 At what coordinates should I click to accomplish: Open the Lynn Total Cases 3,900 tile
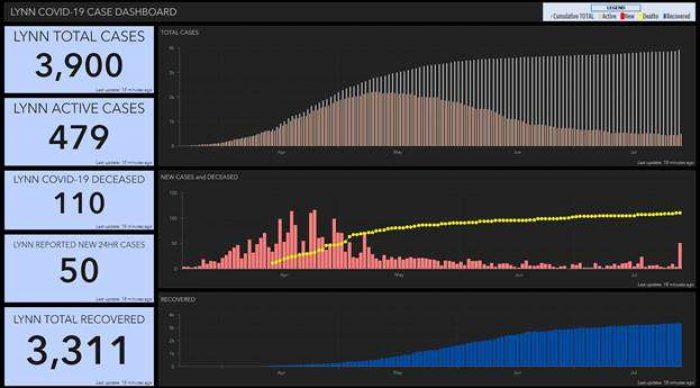coord(79,59)
